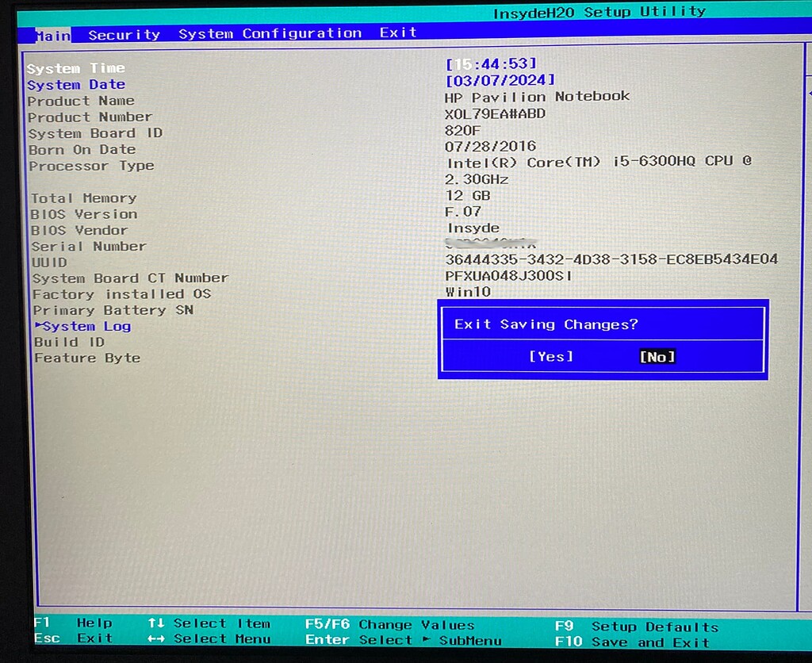Click the HP Pavilion Notebook value
This screenshot has height=663, width=812.
tap(537, 97)
